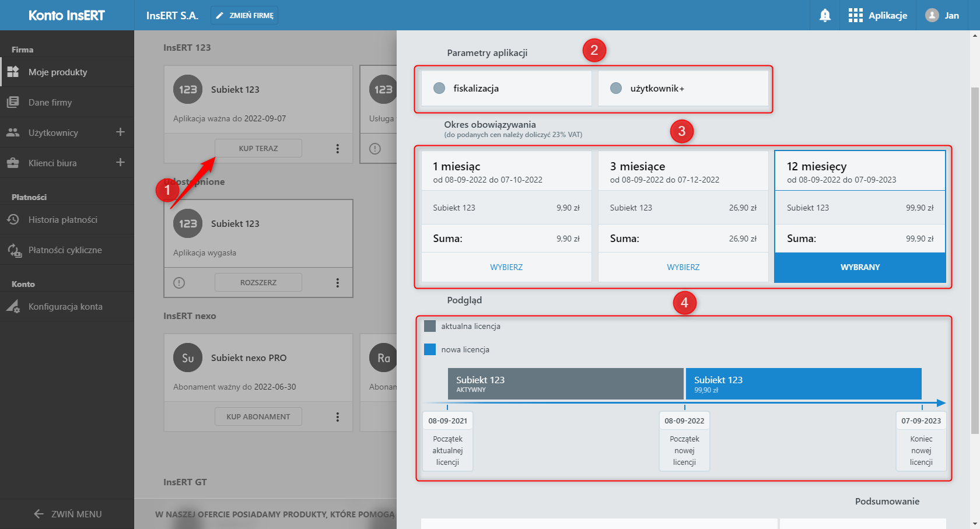The image size is (980, 529).
Task: Click the 1 miesiąc plan header
Action: tap(506, 171)
